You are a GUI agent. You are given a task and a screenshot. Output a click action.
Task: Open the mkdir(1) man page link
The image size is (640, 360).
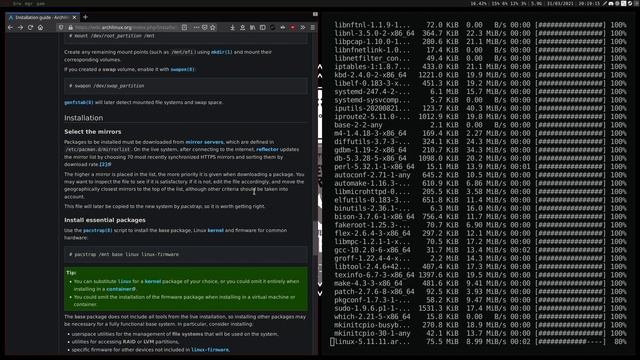222,52
